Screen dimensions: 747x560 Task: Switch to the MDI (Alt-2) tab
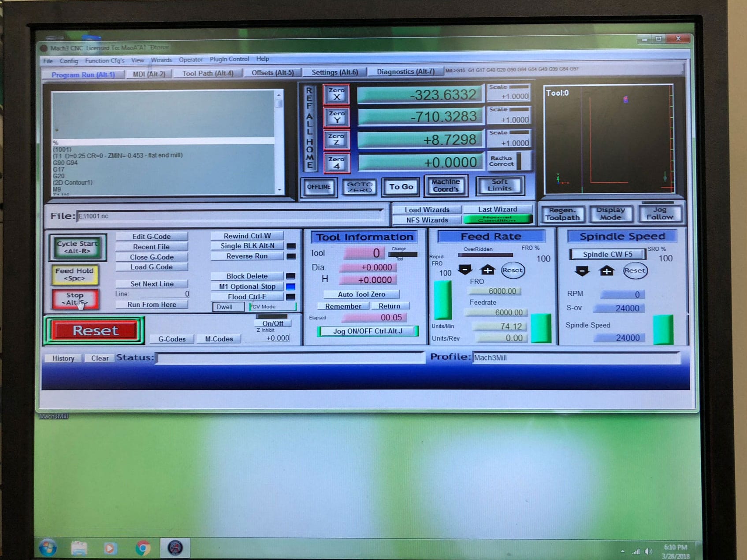point(149,74)
